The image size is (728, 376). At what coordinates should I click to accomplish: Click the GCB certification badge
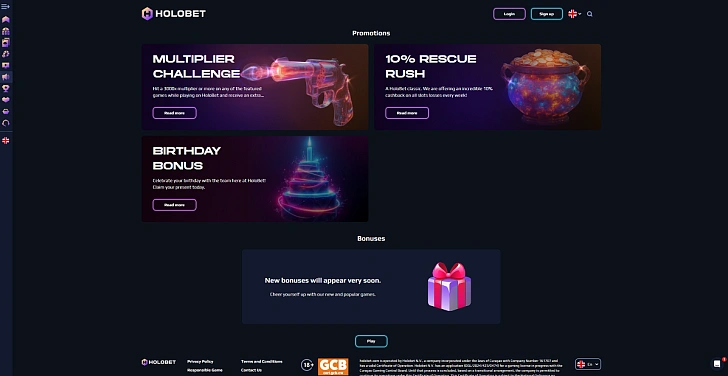333,366
